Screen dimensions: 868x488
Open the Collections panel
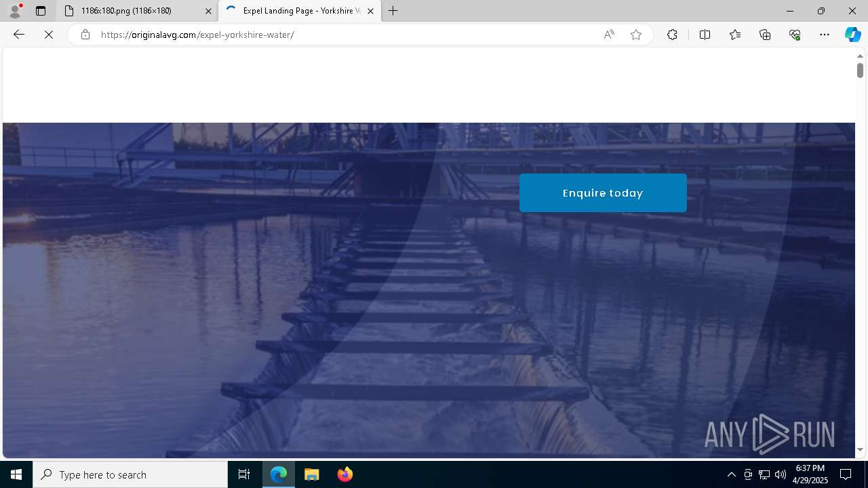point(765,35)
